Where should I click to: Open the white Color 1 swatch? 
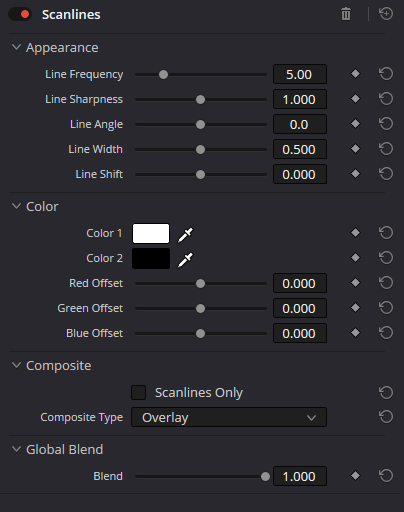(151, 233)
